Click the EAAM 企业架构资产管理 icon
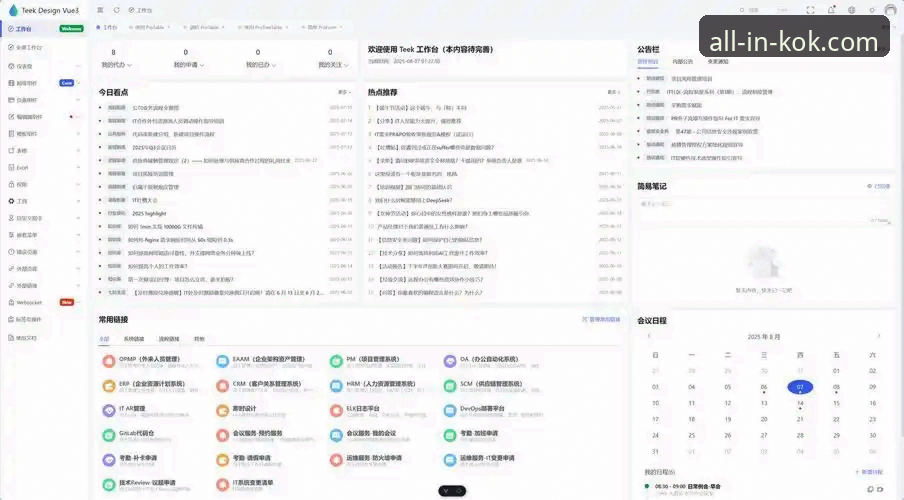The width and height of the screenshot is (904, 500). pyautogui.click(x=223, y=362)
